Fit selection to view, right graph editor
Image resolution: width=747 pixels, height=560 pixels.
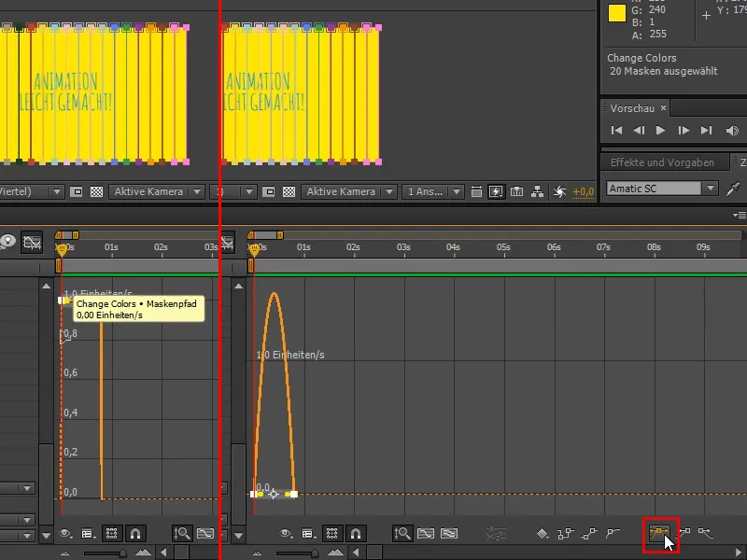[426, 533]
